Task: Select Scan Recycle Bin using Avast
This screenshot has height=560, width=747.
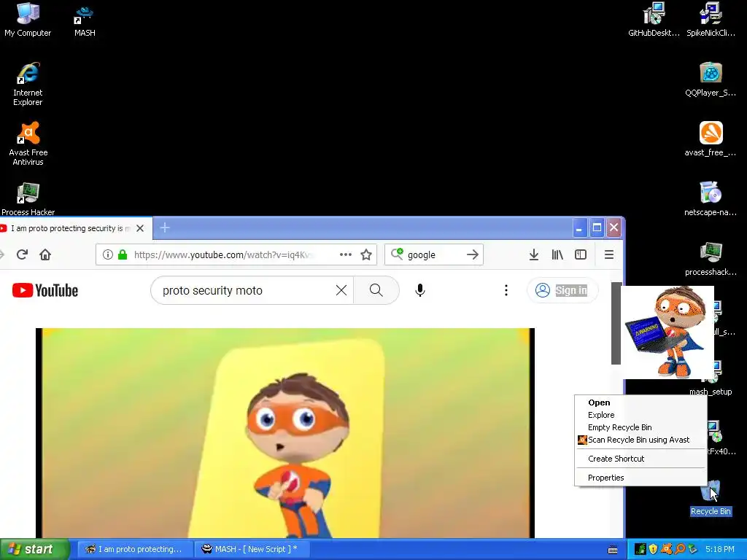Action: (640, 440)
